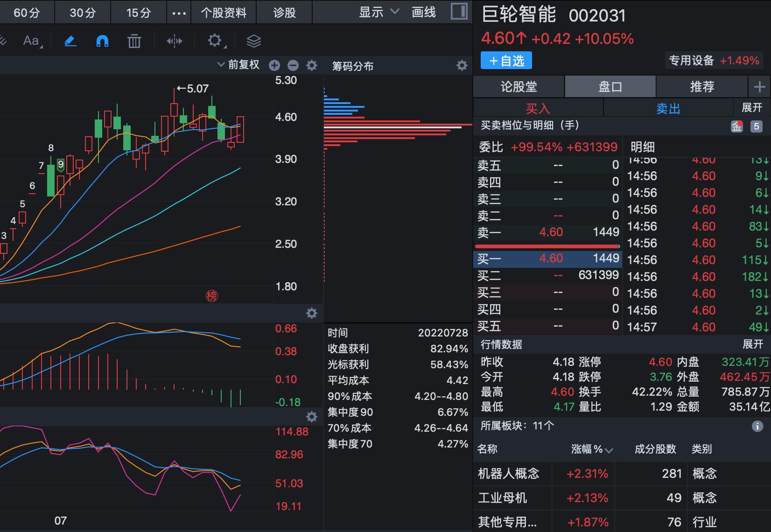Screen dimensions: 771x532
Task: Toggle the magnet snap tool
Action: (x=102, y=41)
